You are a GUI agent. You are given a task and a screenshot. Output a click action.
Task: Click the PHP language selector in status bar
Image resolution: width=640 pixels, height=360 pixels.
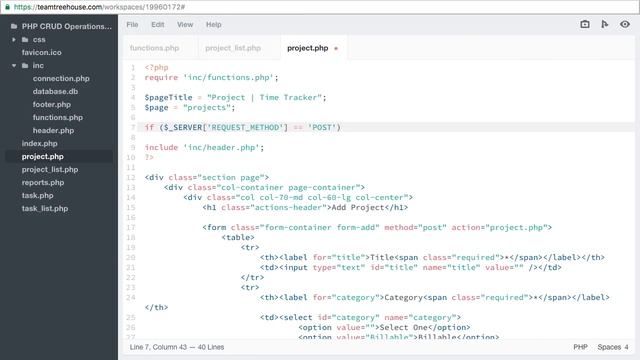(580, 347)
